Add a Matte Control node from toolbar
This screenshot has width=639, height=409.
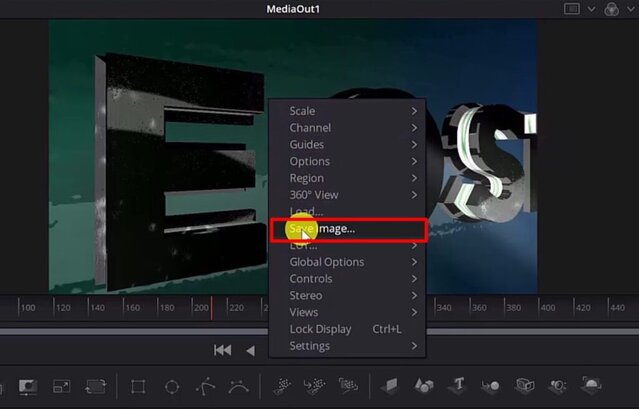click(x=28, y=386)
